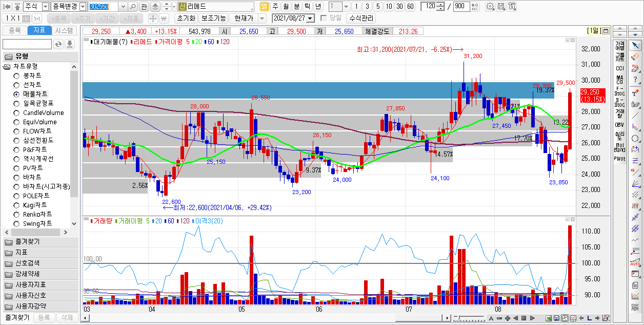644x325 pixels.
Task: Click the play forward triangle on bottom bar
Action: [x=531, y=318]
